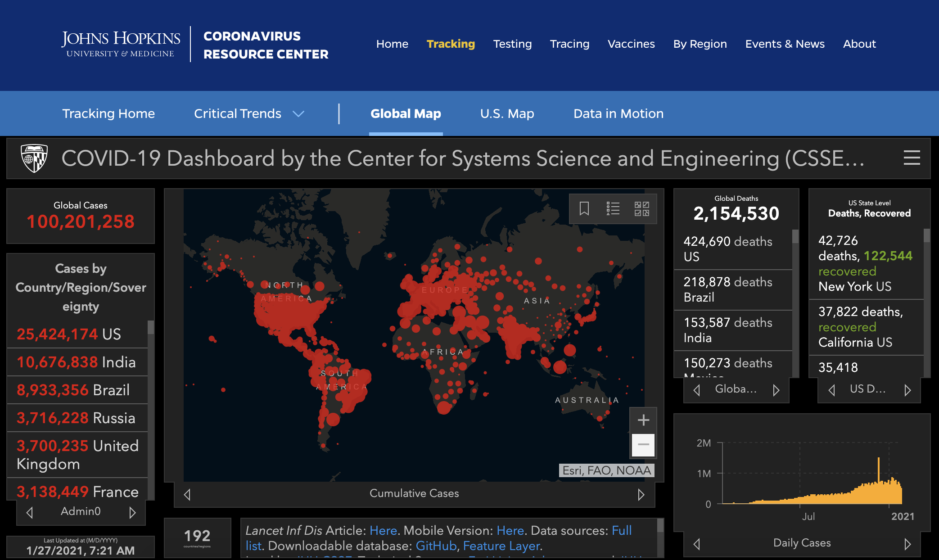Viewport: 939px width, 560px height.
Task: Open the GitHub database link
Action: (435, 546)
